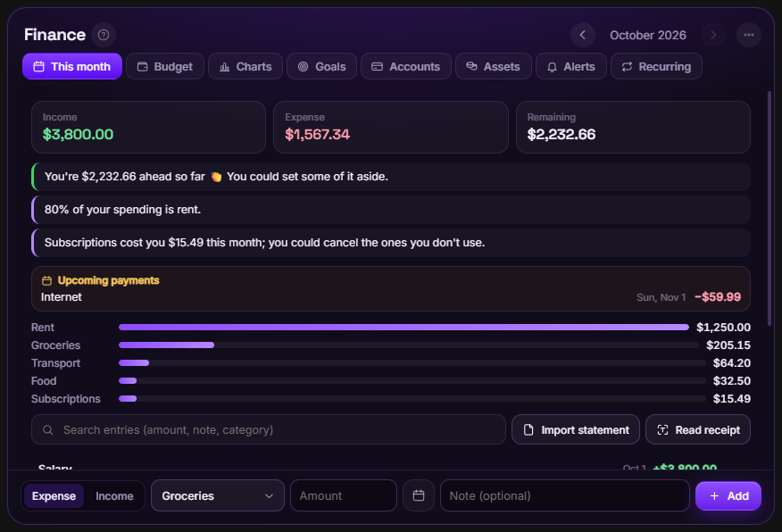
Task: Open the Budget tab
Action: [x=164, y=66]
